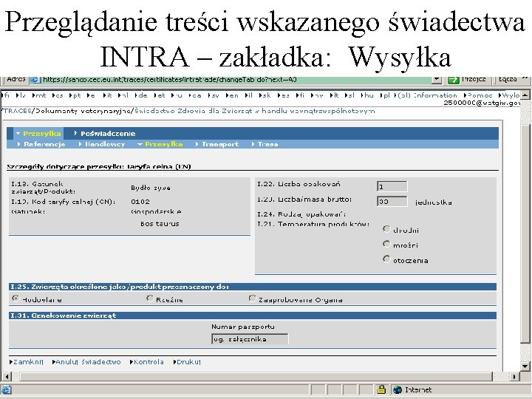532x399 pixels.
Task: Click the Drukuj link
Action: 188,362
